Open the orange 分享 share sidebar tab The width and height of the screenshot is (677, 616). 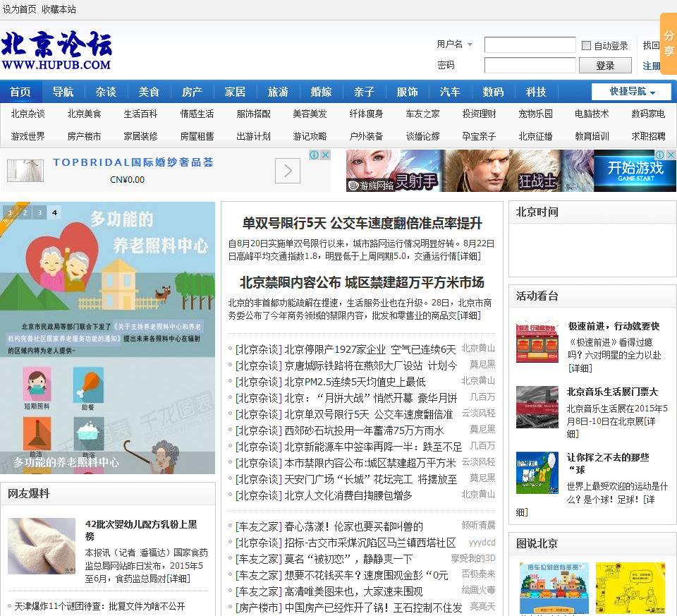coord(669,43)
